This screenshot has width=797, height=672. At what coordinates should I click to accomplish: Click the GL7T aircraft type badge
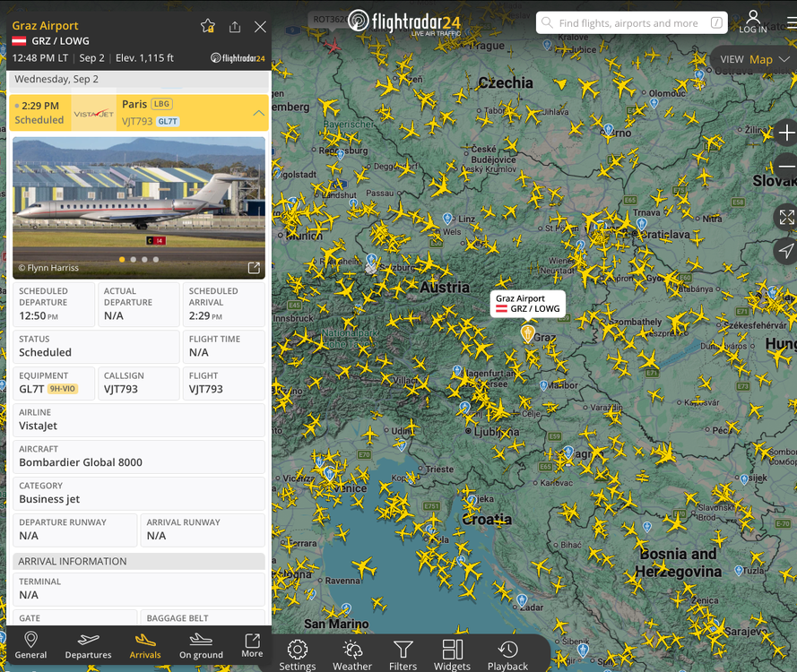pos(168,121)
